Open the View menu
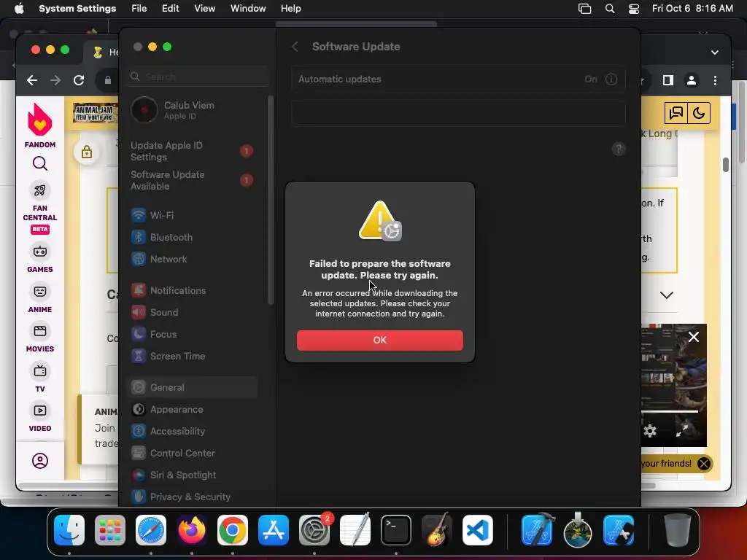 click(x=204, y=9)
